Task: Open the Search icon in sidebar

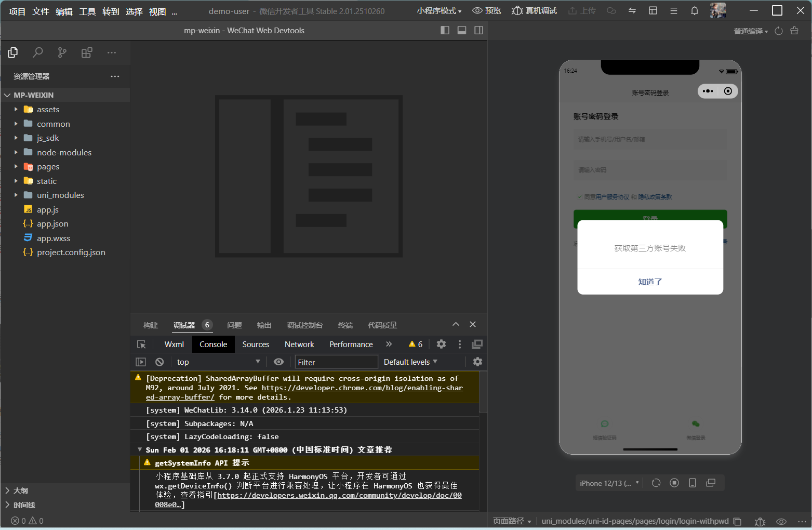Action: click(37, 52)
